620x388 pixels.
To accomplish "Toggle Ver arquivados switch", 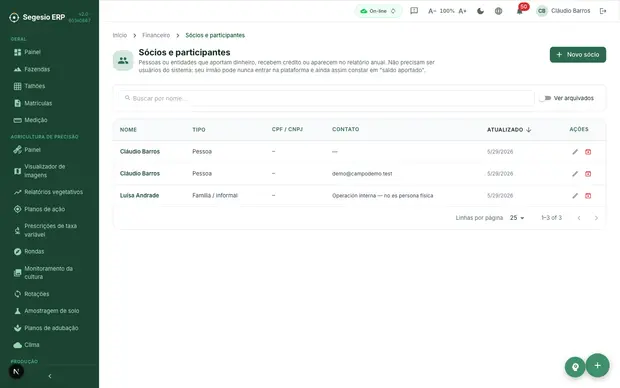I will (545, 98).
